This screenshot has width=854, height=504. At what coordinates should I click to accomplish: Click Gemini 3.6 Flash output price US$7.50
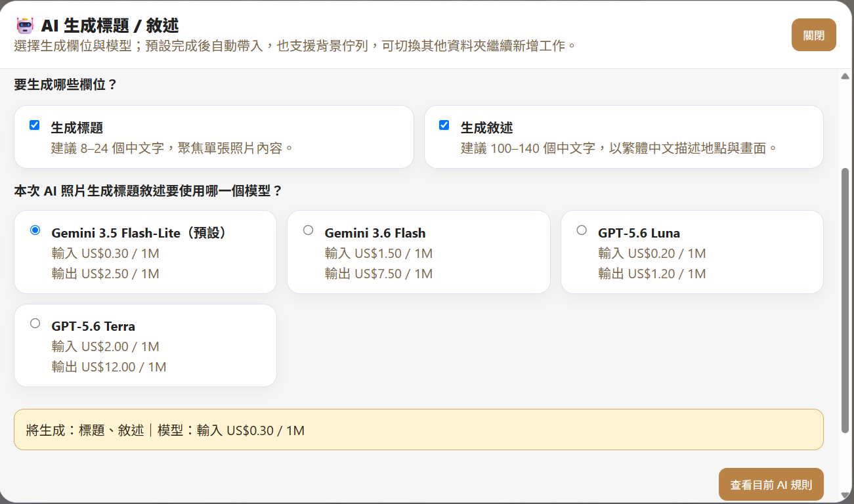pos(379,274)
